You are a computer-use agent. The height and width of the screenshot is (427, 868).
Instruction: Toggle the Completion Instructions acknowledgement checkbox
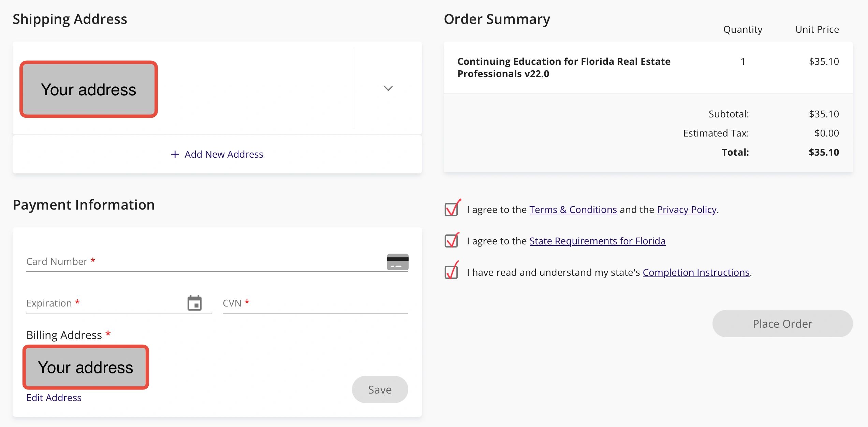pyautogui.click(x=451, y=272)
